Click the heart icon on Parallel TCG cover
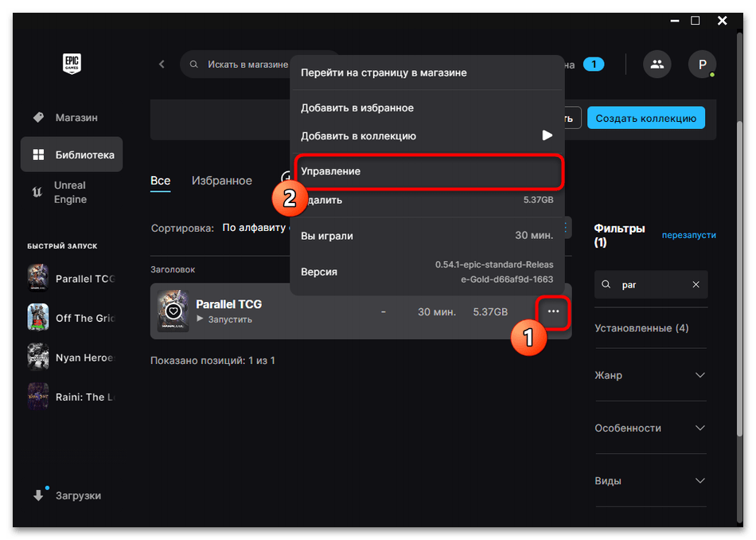 [x=173, y=311]
